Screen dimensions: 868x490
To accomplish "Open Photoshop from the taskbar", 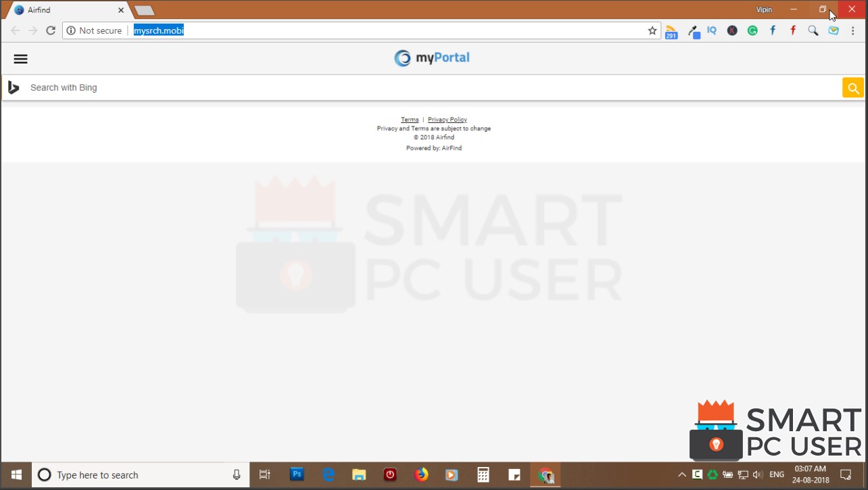I will click(297, 474).
